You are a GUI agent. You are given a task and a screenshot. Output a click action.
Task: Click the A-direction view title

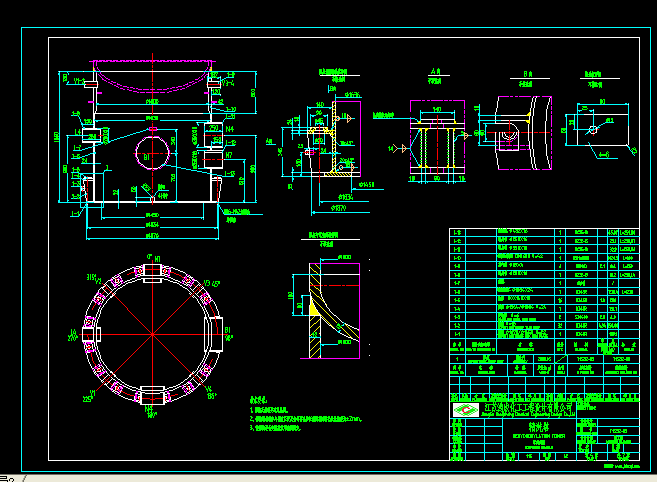[x=436, y=72]
